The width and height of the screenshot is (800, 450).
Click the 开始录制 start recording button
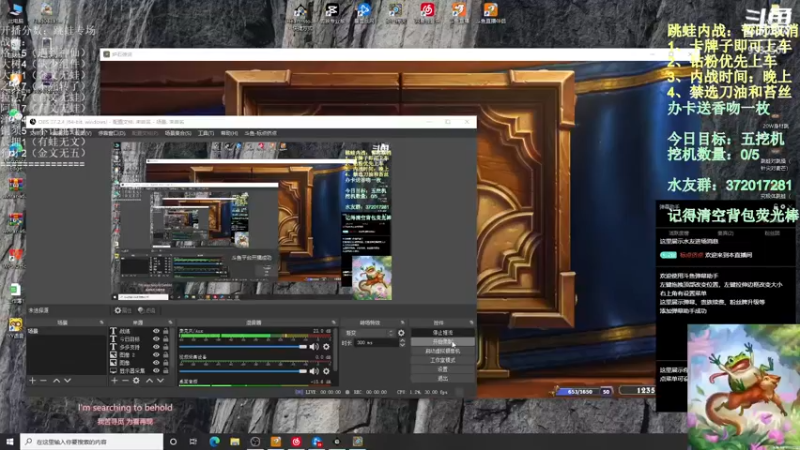tap(442, 342)
